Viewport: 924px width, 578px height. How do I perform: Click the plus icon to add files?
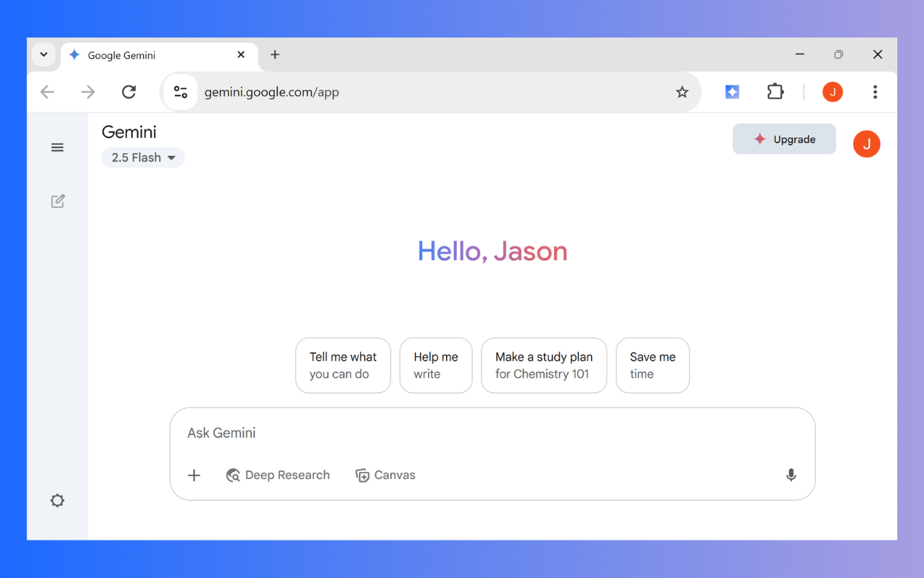pyautogui.click(x=193, y=475)
